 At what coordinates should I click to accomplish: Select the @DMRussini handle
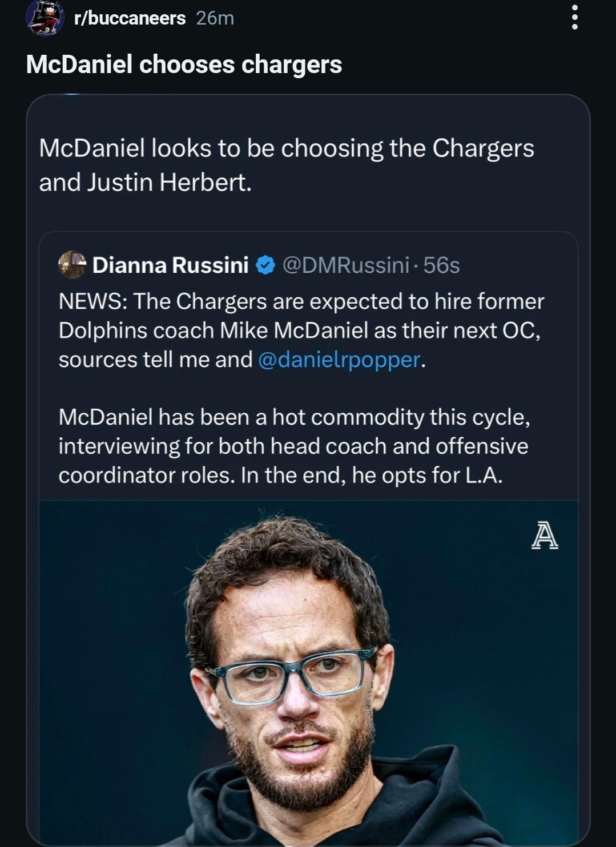346,265
